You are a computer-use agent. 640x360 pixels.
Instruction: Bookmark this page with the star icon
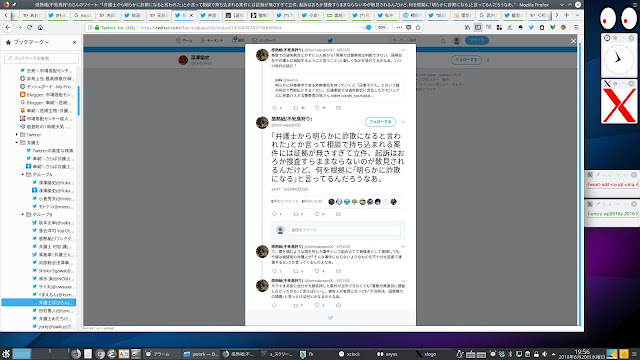[x=418, y=27]
